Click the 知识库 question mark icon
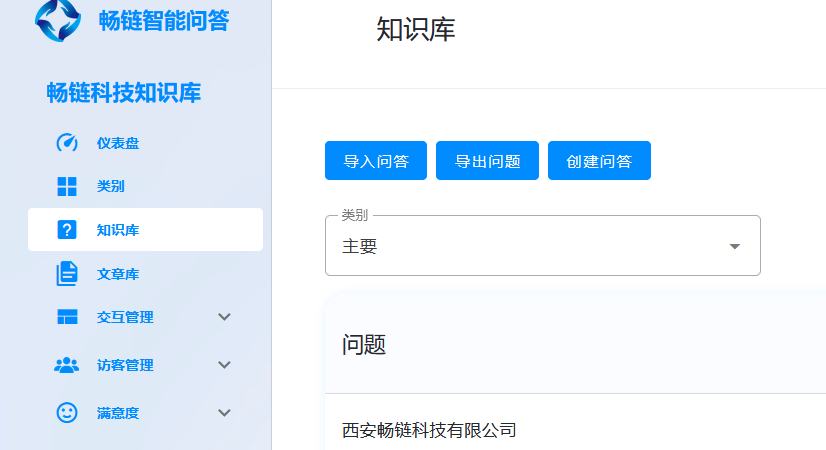Viewport: 826px width, 450px height. tap(67, 230)
